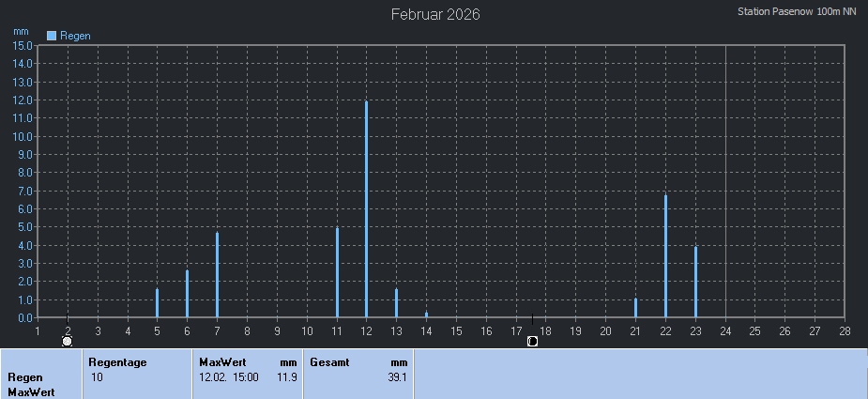
Task: Click the Februar 2026 chart title
Action: [x=435, y=14]
